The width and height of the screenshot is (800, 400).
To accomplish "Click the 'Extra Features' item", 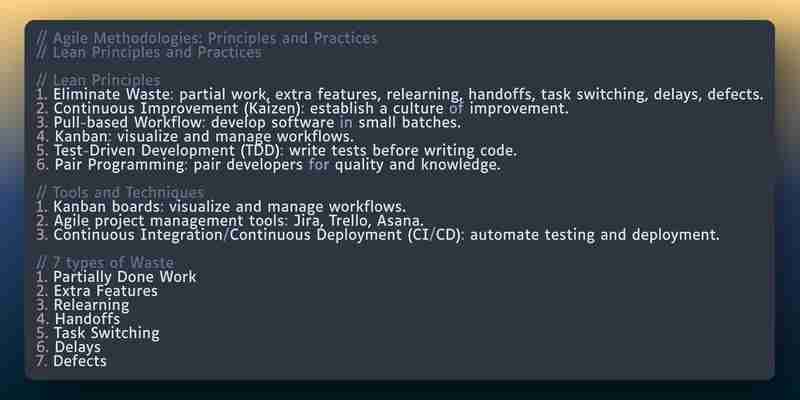I will (97, 291).
